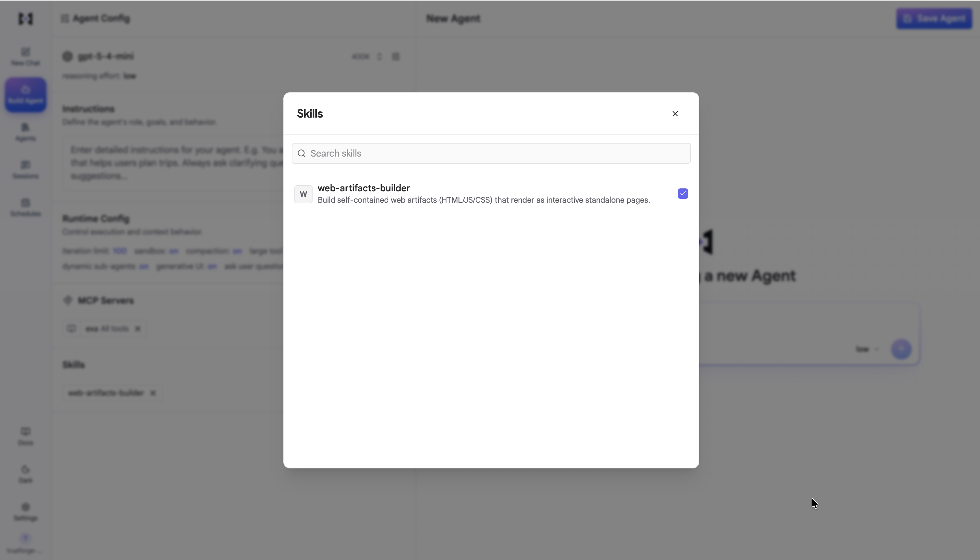The image size is (980, 560).
Task: Click the context size stepper beside 400K
Action: (379, 57)
